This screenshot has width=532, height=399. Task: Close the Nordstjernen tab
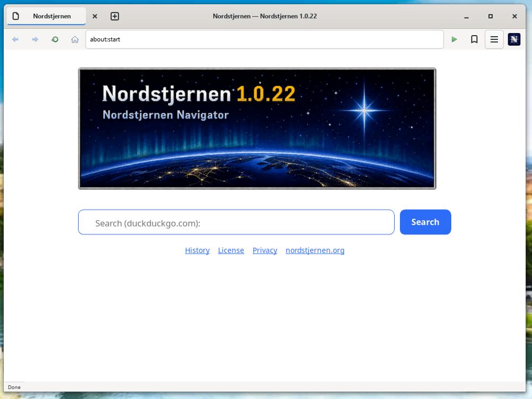pos(95,16)
